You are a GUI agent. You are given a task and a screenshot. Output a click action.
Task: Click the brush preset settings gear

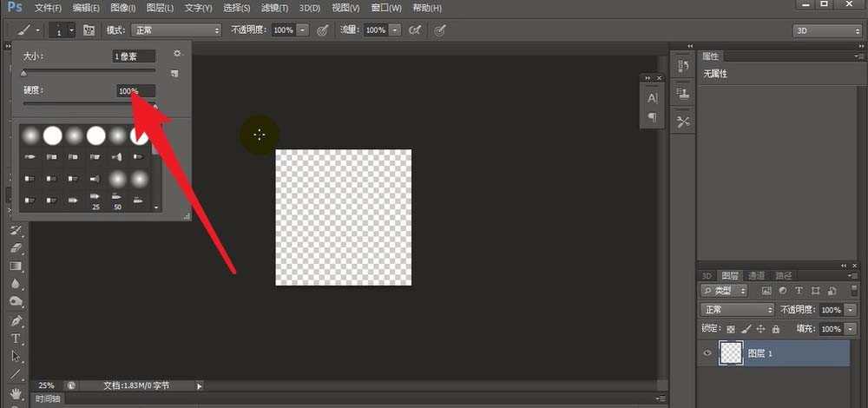pos(178,54)
